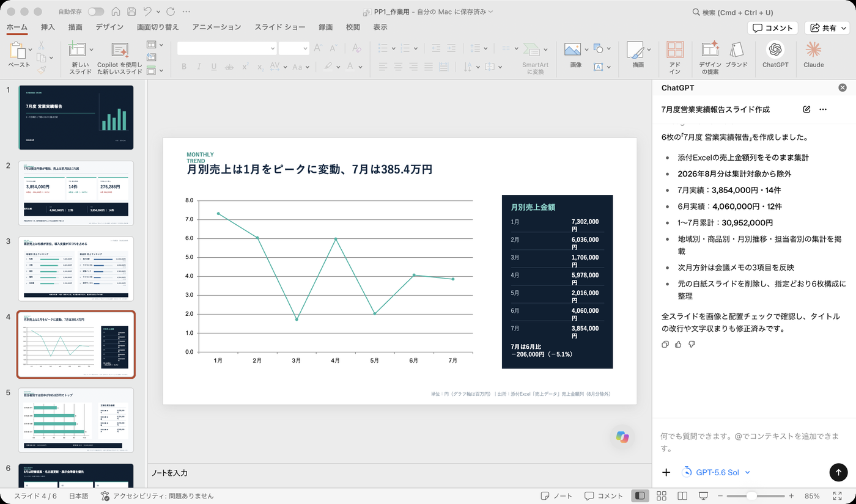Open the ブランド ribbon button

(736, 54)
